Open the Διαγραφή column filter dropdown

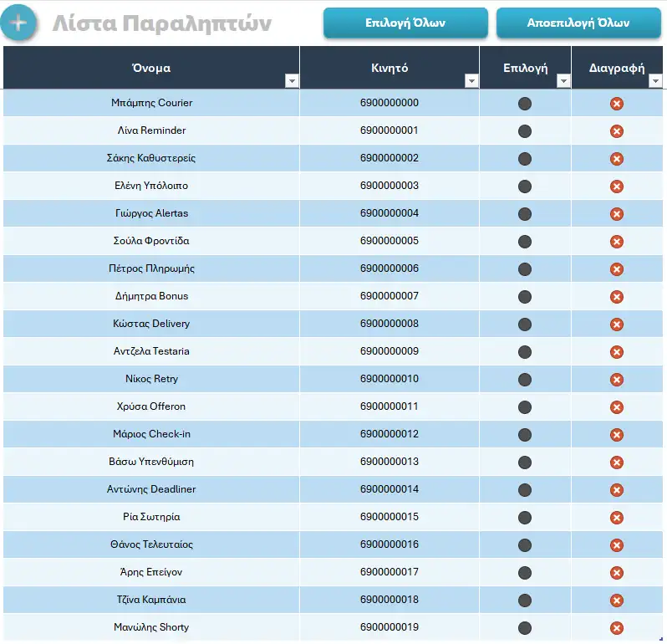(x=655, y=80)
